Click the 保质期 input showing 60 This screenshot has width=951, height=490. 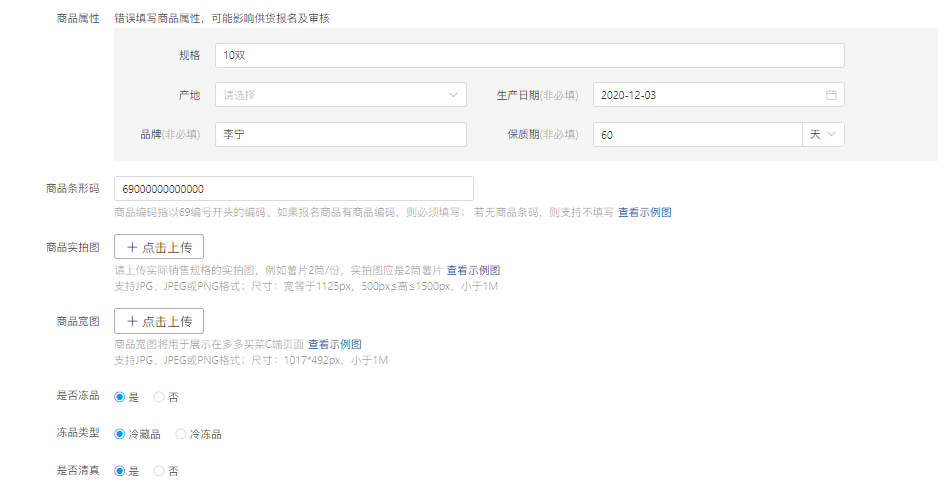pyautogui.click(x=697, y=134)
